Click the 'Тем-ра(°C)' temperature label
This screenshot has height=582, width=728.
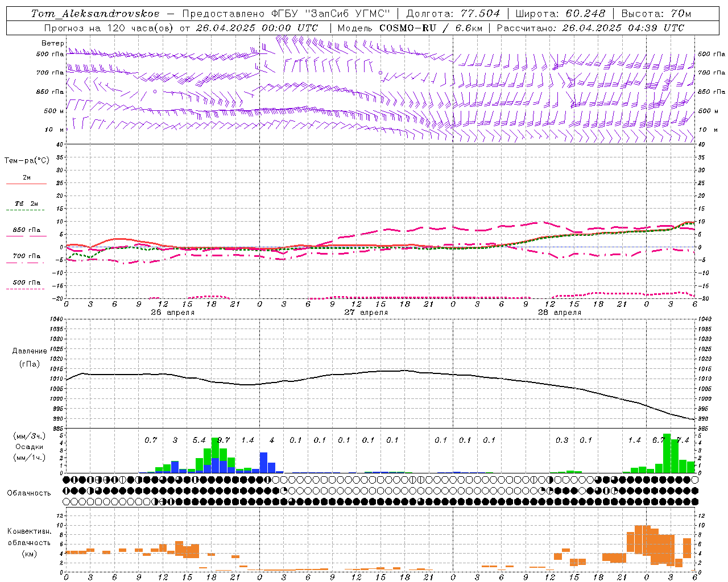click(x=27, y=161)
